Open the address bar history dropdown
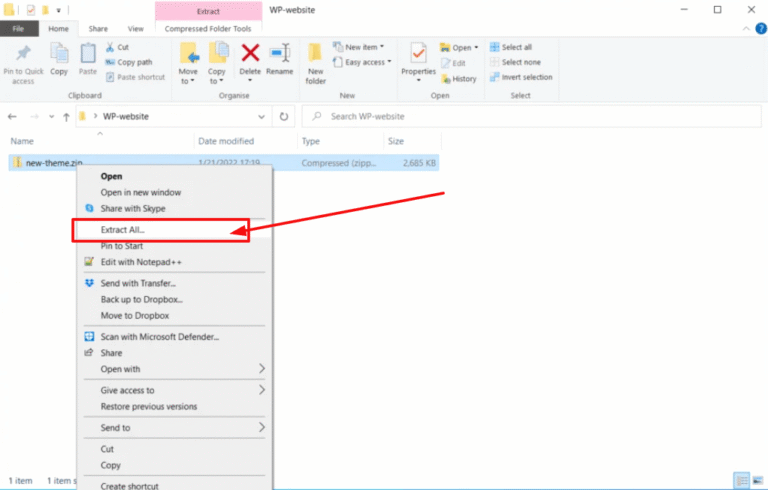Viewport: 768px width, 490px height. [262, 117]
